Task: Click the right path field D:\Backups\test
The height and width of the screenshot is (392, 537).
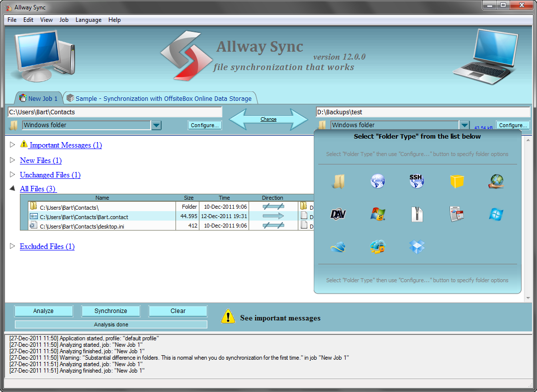Action: [x=423, y=112]
